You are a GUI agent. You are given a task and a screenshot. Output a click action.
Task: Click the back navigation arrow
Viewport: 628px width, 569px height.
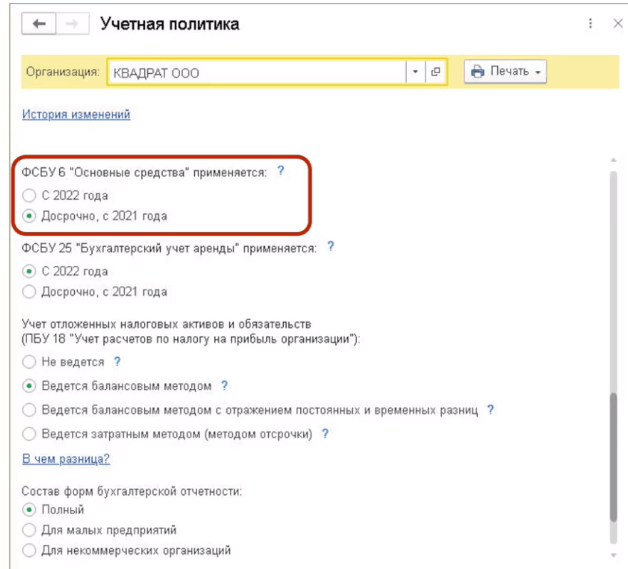41,24
